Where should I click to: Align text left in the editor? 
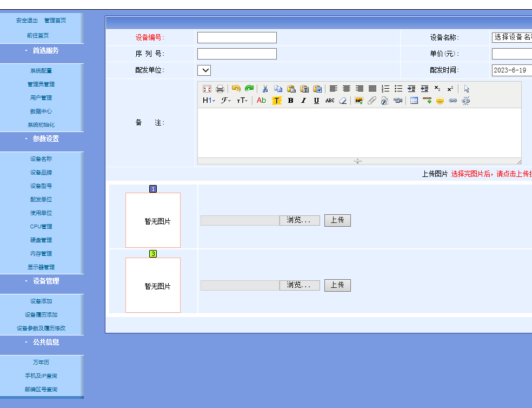tap(334, 89)
